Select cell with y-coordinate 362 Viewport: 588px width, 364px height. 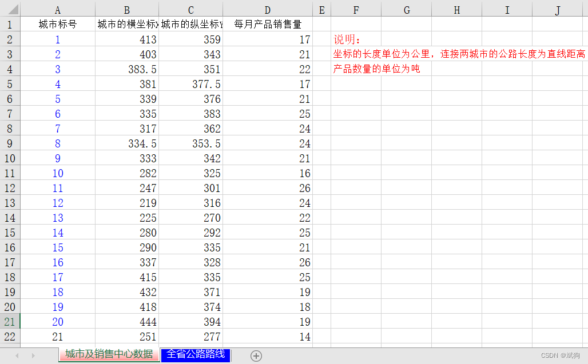(x=191, y=129)
